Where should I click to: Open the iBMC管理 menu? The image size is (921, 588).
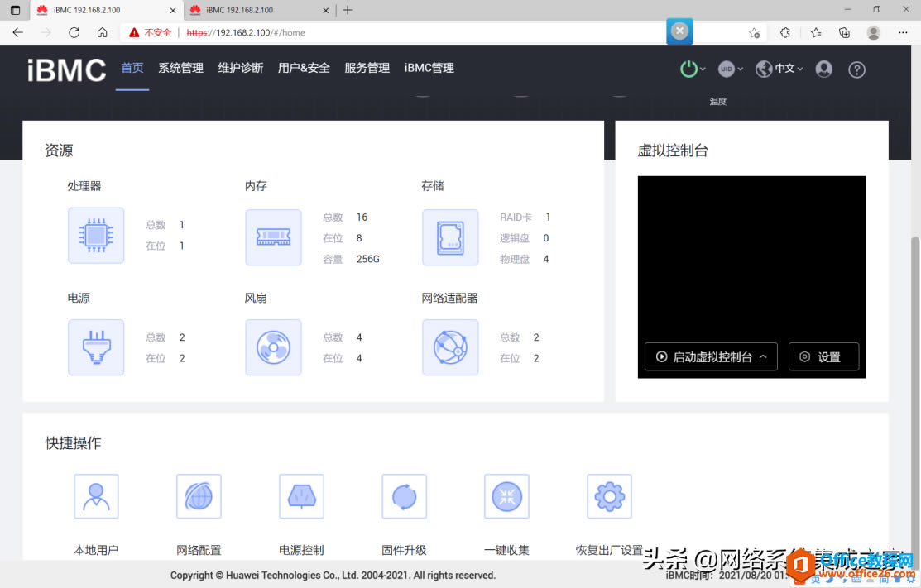pos(429,68)
